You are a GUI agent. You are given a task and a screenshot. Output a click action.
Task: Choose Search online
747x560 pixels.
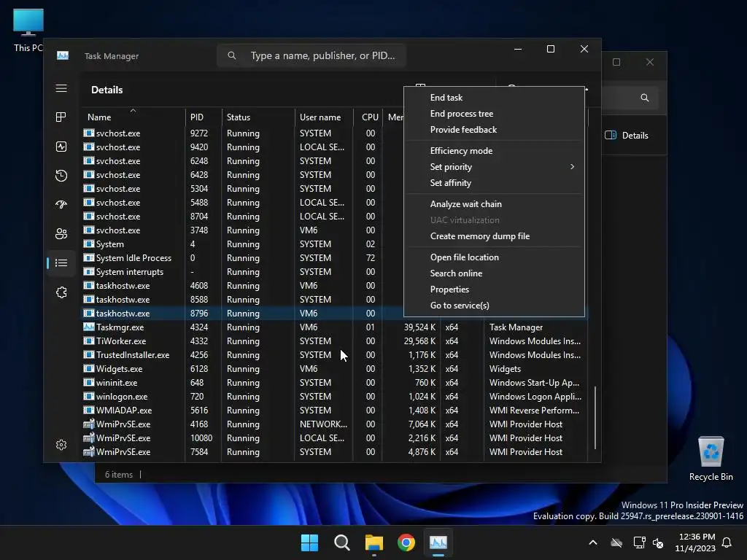[x=494, y=273]
